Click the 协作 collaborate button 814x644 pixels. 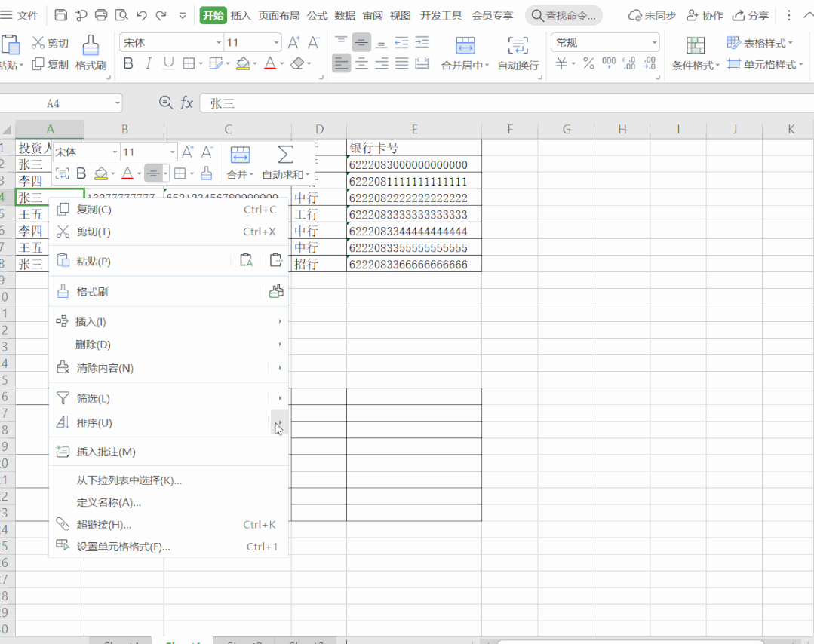coord(705,16)
